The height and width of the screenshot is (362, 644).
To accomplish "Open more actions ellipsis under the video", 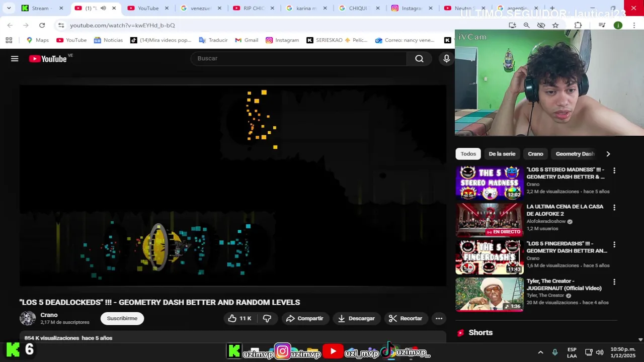I will coord(439,318).
